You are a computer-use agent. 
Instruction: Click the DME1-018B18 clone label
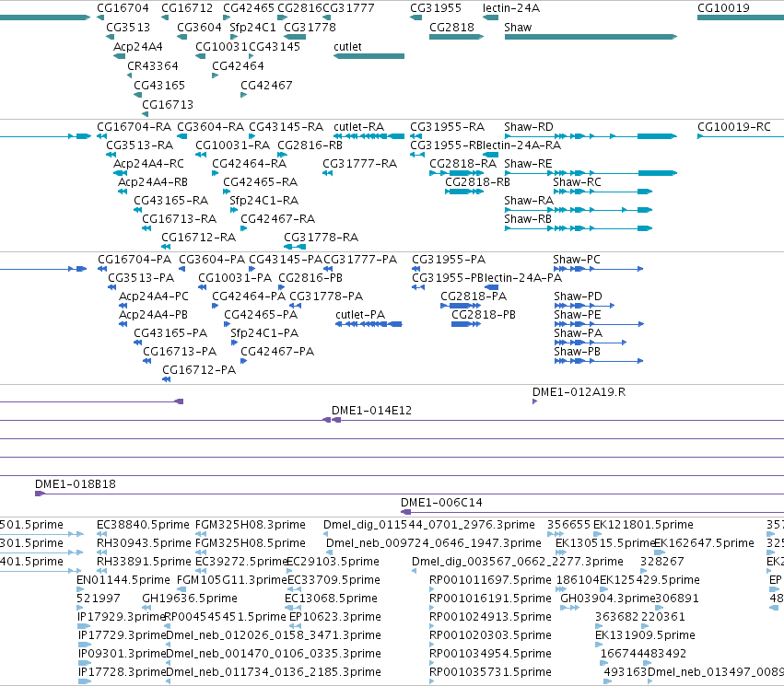coord(75,484)
